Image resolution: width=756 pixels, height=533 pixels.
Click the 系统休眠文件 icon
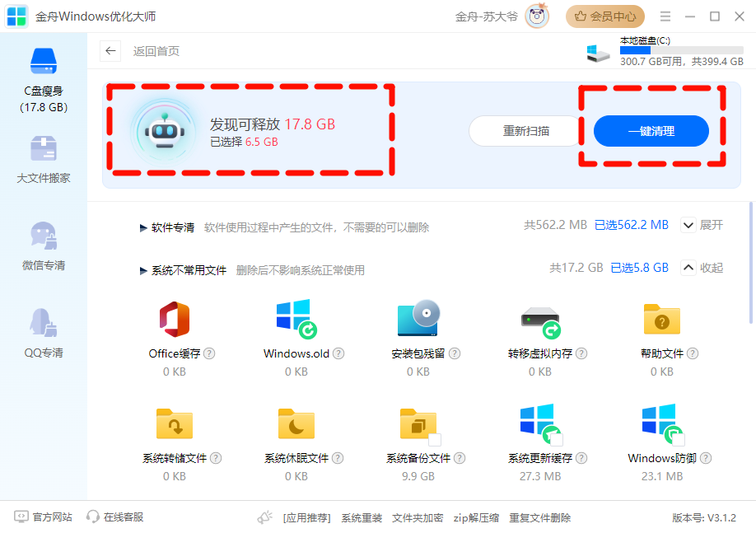tap(295, 423)
